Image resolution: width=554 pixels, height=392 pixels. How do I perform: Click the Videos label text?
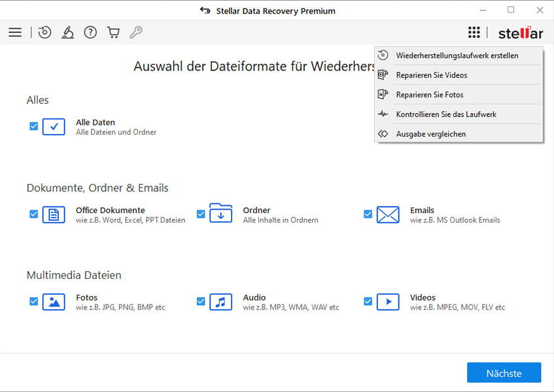coord(423,297)
